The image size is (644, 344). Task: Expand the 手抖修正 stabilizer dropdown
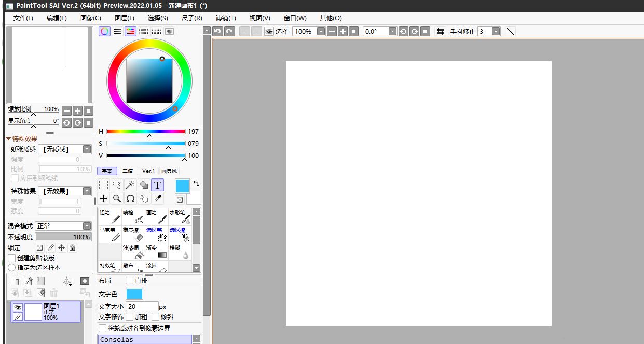tap(496, 32)
